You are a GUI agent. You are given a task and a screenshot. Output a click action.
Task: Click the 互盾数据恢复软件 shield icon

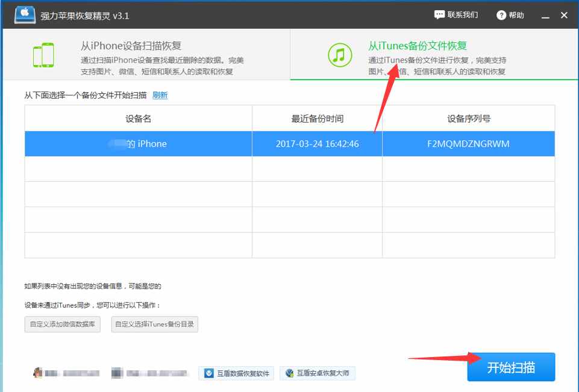(x=208, y=373)
